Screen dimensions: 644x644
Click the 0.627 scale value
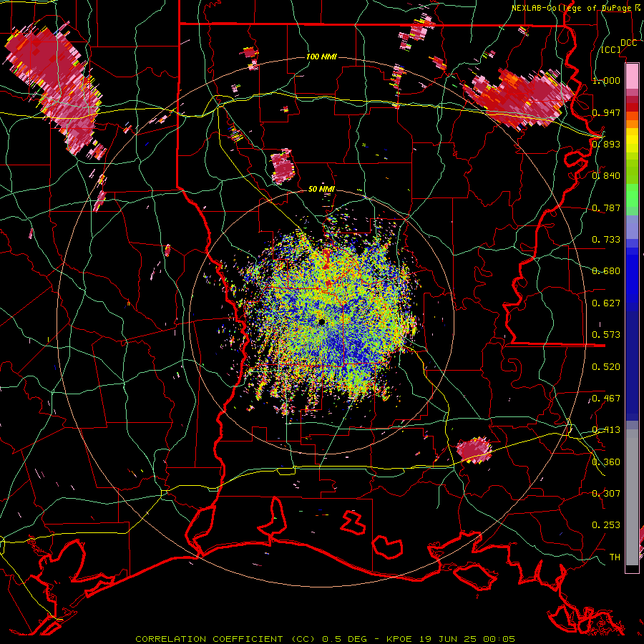606,303
